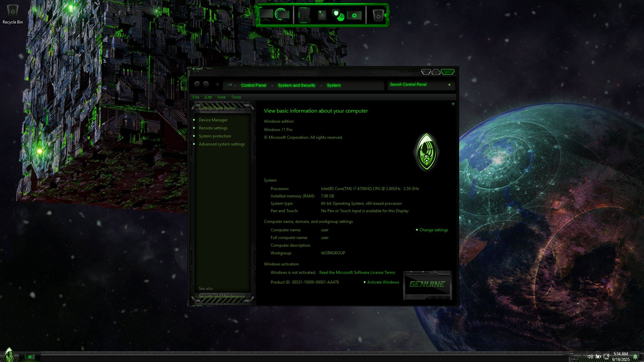Open the recent locations dropdown arrow
Screen dimensions: 644x362
[x=217, y=84]
